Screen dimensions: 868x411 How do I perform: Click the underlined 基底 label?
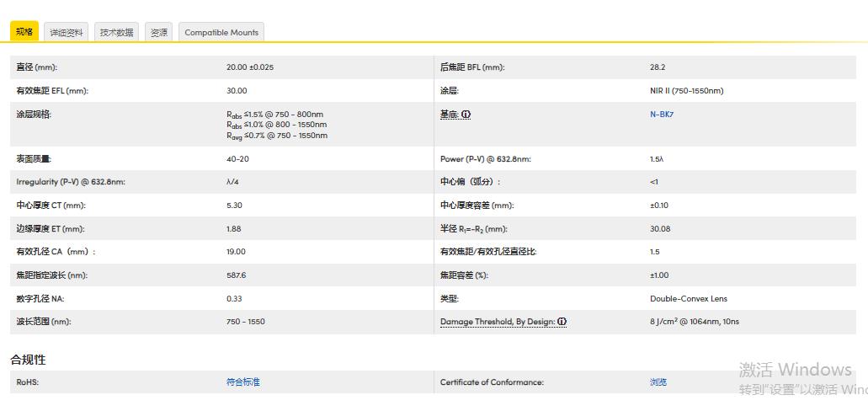point(450,115)
